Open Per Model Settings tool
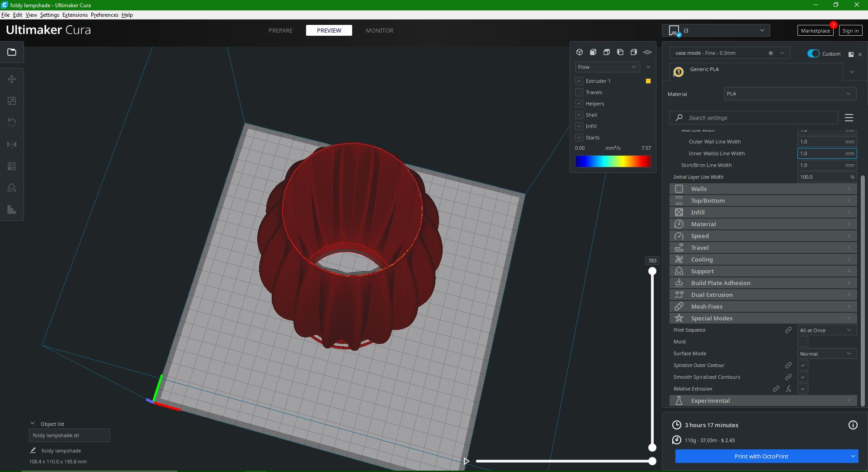Screen dimensions: 868x472 click(x=12, y=166)
